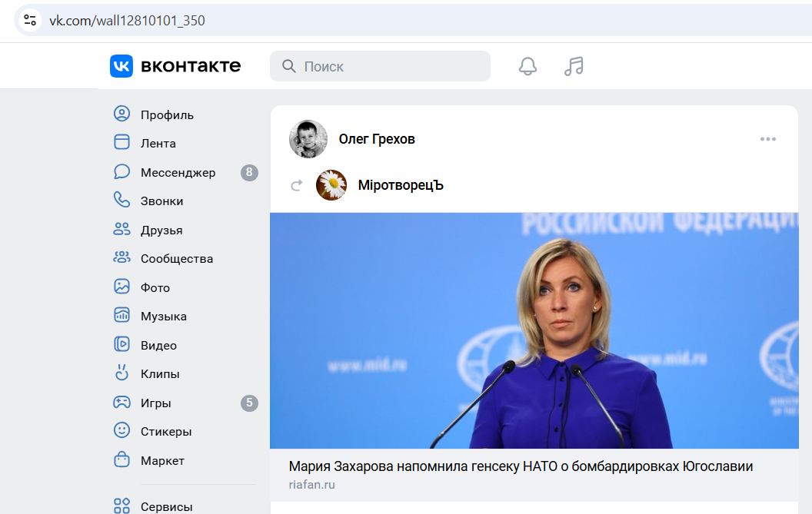Open the Messenger chat bubble icon
Screen dimensions: 812x514
pos(121,172)
